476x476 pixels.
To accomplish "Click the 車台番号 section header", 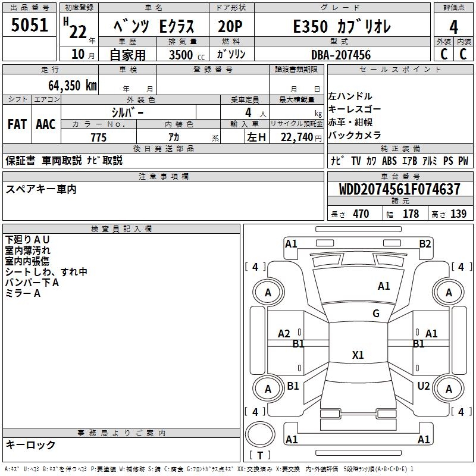I will point(400,176).
